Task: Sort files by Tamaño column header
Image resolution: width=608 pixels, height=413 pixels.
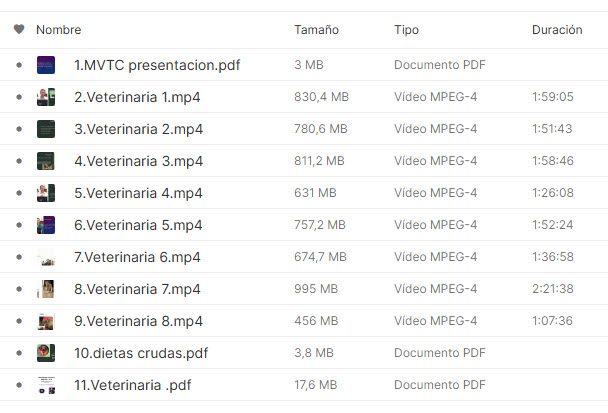Action: (x=316, y=30)
